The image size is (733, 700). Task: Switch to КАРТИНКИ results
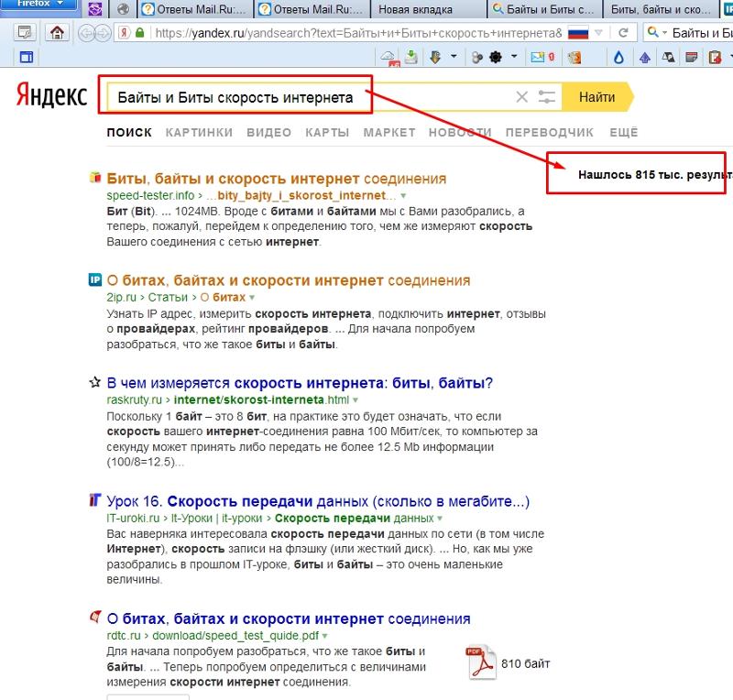(199, 133)
